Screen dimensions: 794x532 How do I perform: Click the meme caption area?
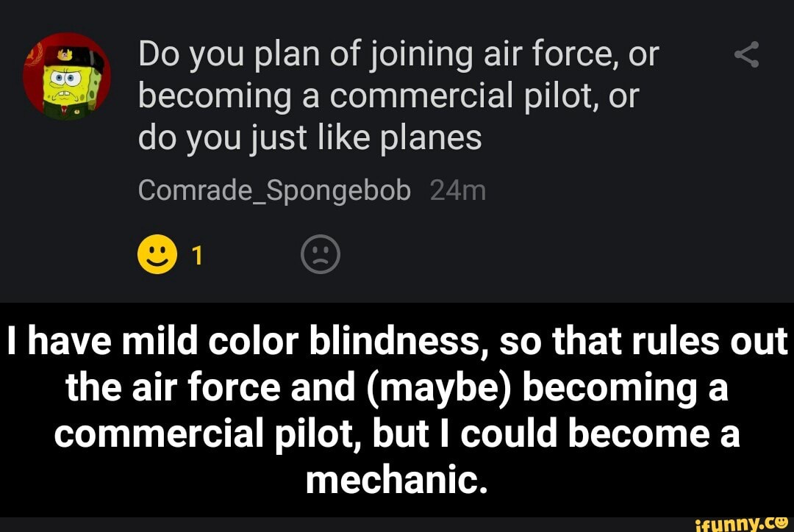(397, 408)
